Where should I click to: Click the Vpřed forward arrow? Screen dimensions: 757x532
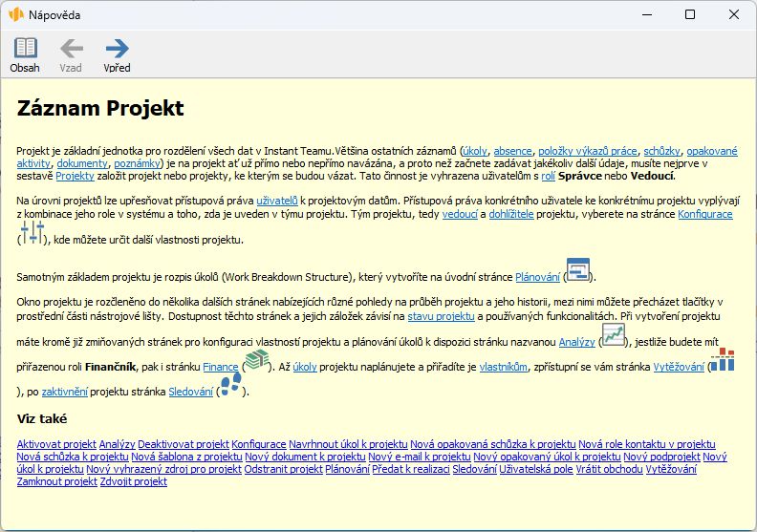[118, 48]
